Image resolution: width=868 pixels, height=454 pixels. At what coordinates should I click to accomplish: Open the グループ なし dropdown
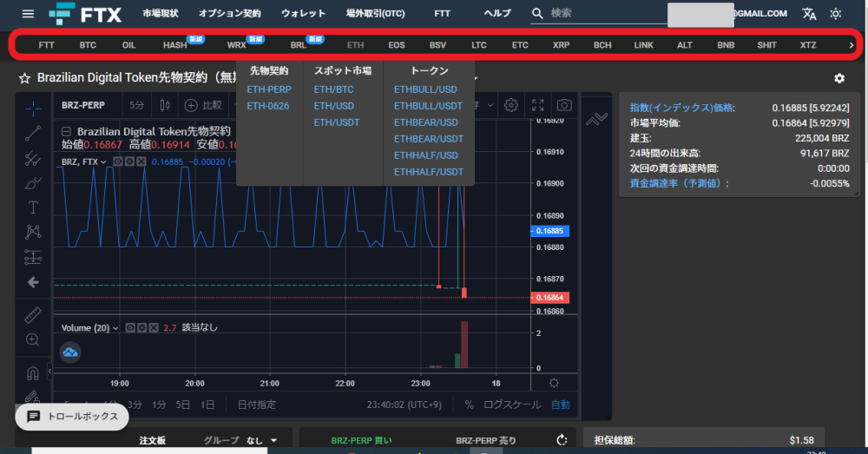[240, 440]
